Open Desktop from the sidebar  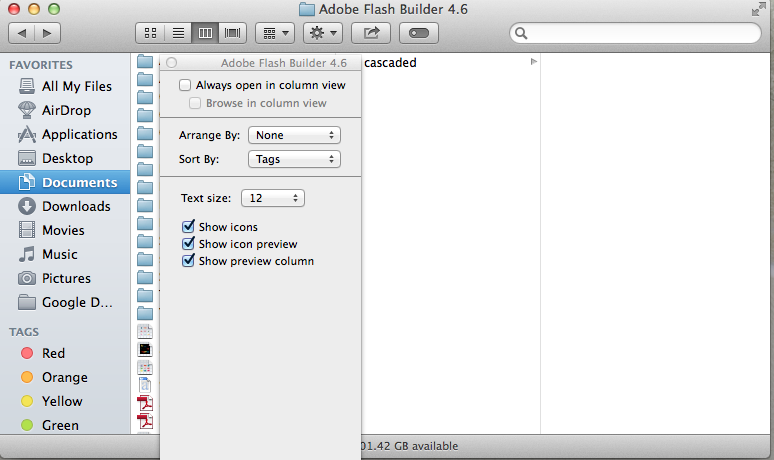click(65, 158)
